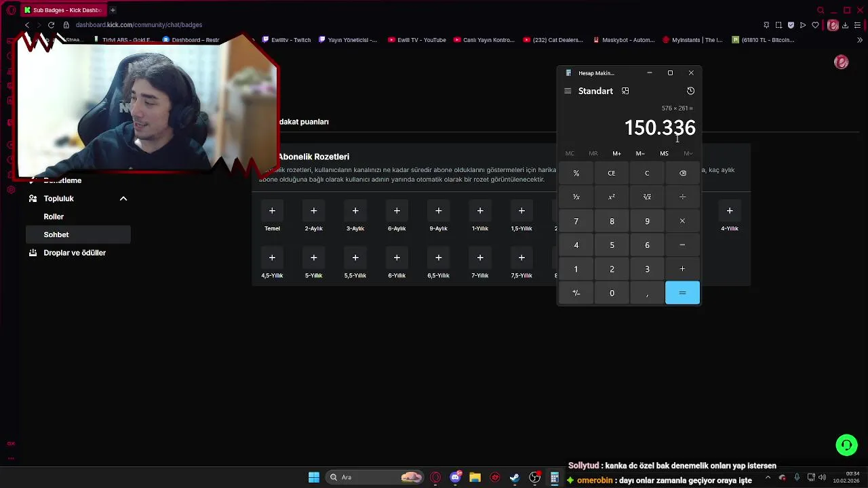Add badge for 1,5-Yıllık tier
The width and height of the screenshot is (868, 488).
pos(521,211)
